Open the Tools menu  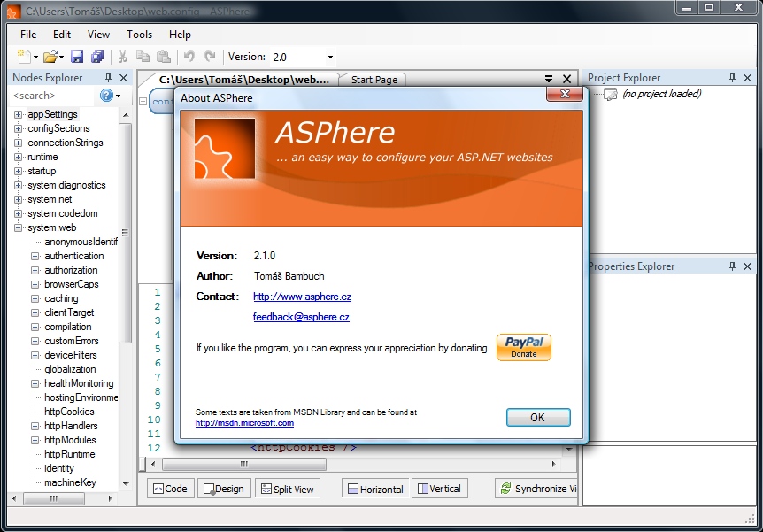tap(139, 34)
